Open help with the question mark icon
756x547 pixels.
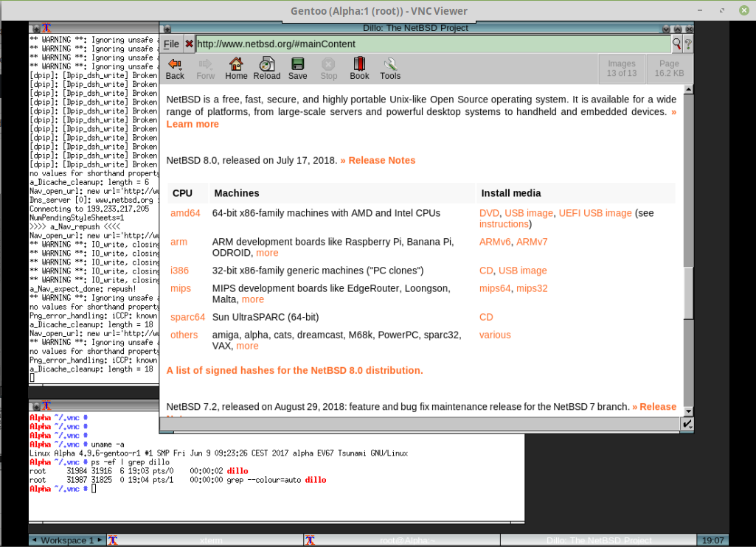click(687, 43)
